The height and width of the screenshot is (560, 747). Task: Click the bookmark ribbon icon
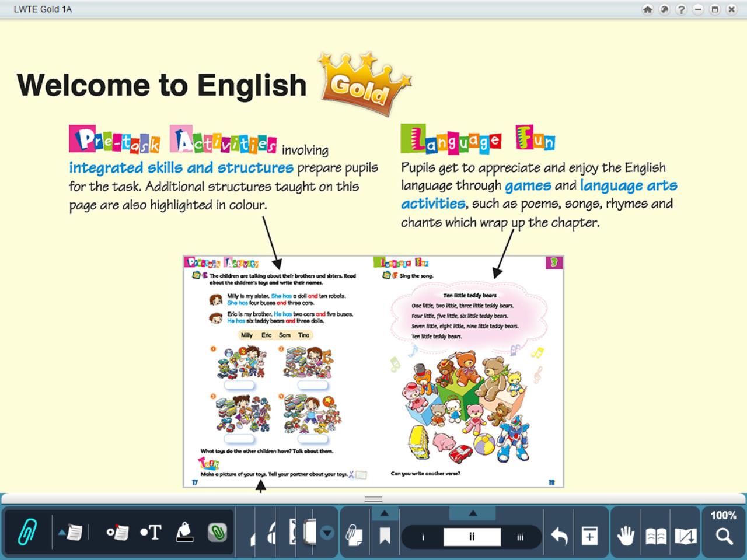click(x=385, y=535)
